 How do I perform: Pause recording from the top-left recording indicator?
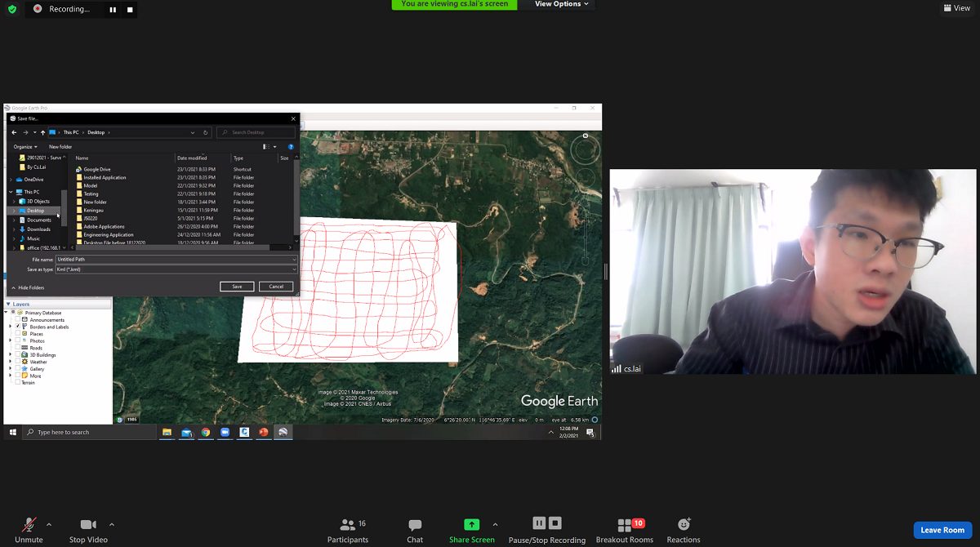[113, 10]
